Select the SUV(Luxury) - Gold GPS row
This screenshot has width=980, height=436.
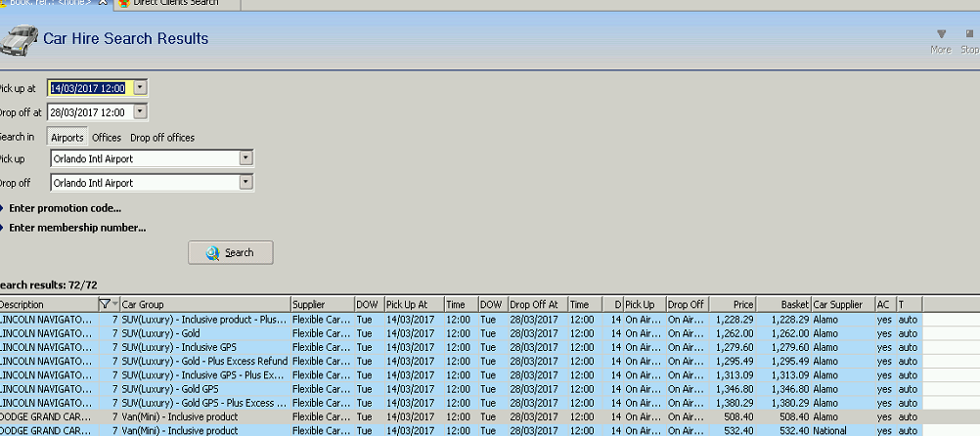click(462, 388)
